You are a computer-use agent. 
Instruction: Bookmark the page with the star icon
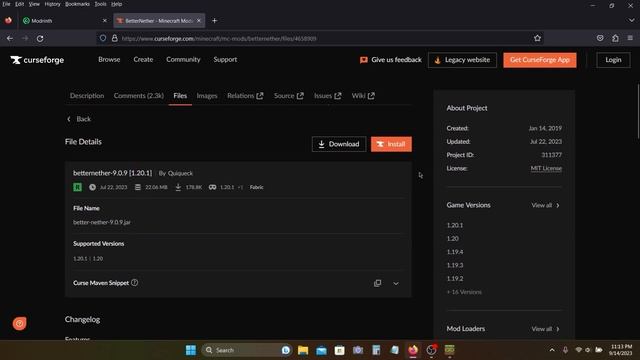pos(537,38)
